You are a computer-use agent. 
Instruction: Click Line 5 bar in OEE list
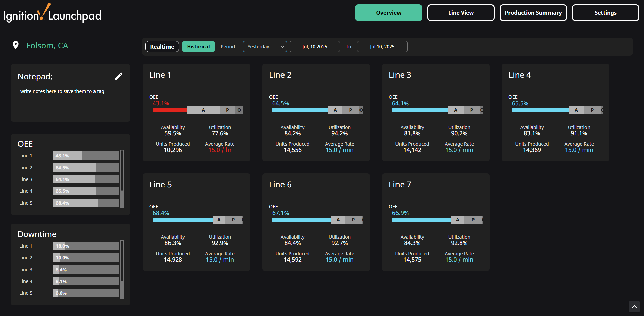point(86,203)
